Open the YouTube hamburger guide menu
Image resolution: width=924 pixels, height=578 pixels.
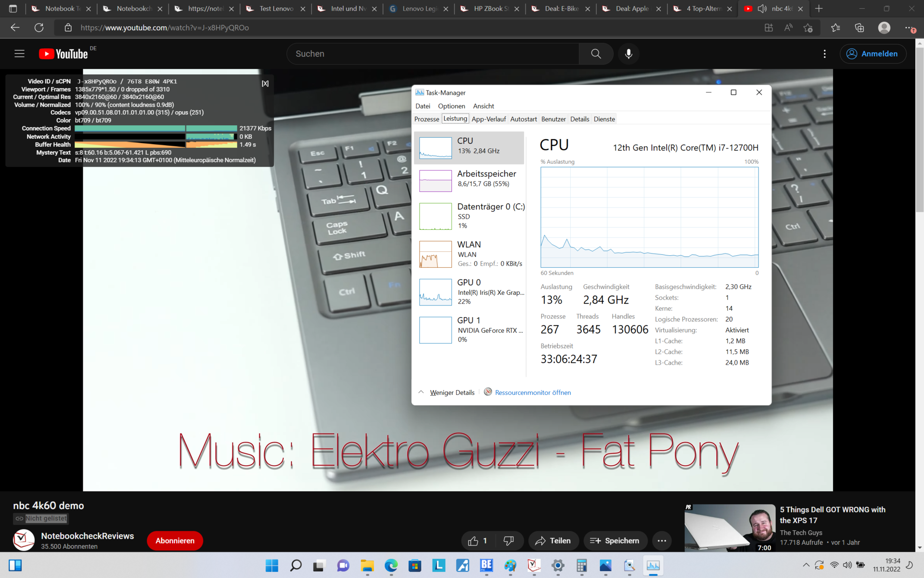pos(19,54)
